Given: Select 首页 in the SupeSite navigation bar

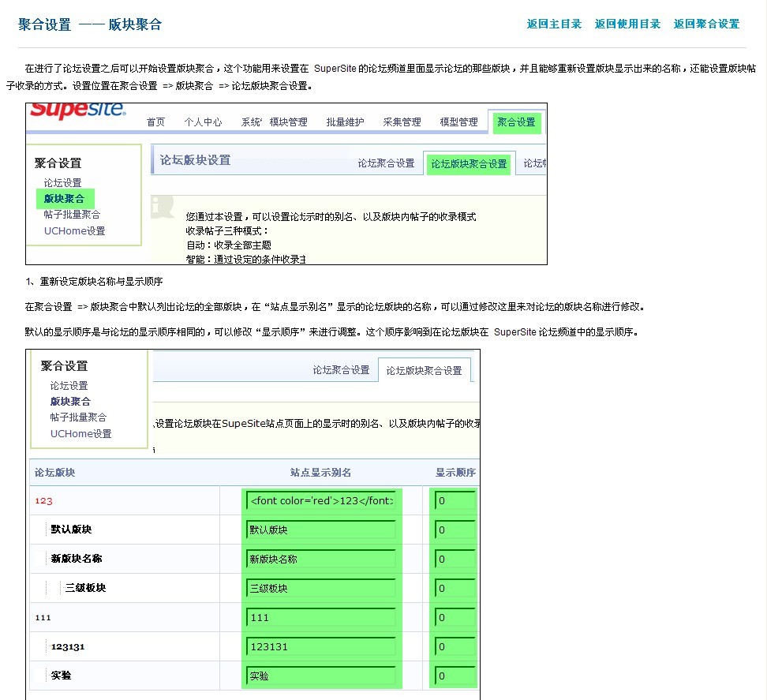Looking at the screenshot, I should 155,122.
